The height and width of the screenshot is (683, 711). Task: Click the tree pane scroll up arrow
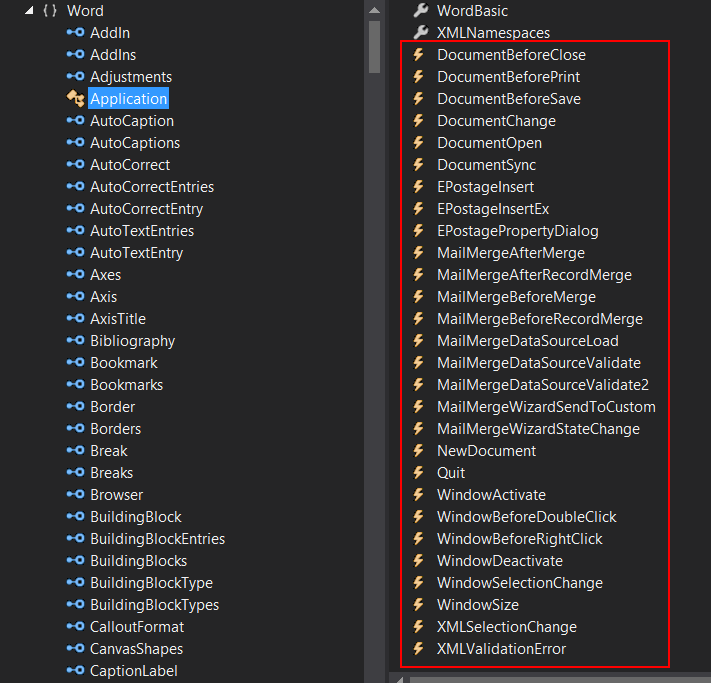pos(374,10)
